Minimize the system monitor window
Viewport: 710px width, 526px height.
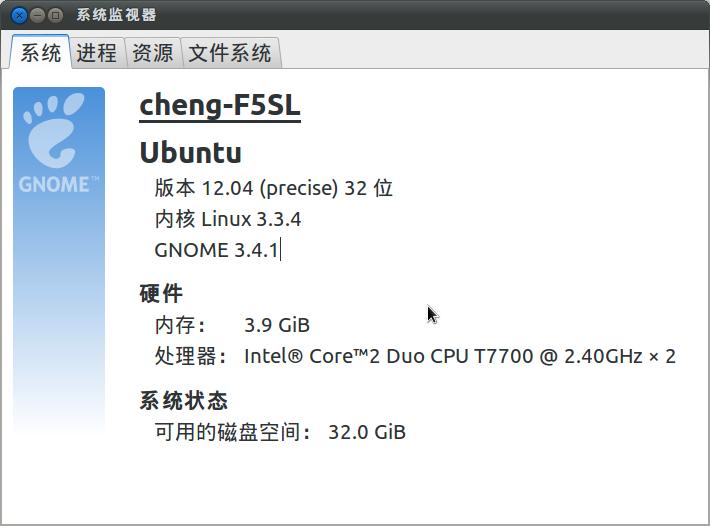[x=37, y=15]
